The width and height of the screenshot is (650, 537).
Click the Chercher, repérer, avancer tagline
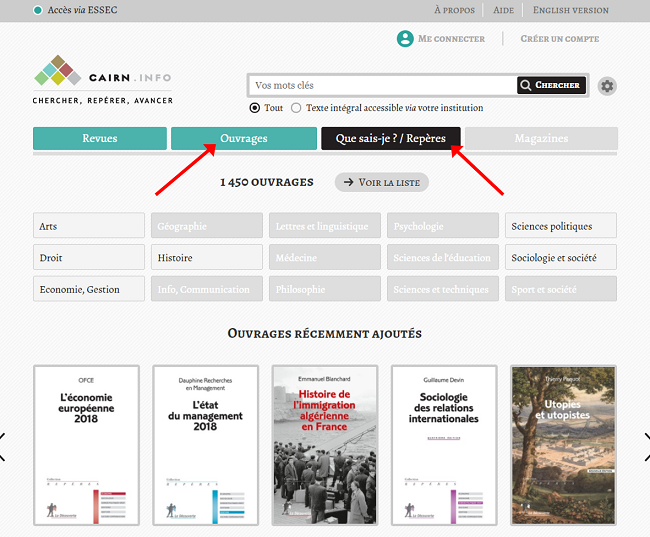(x=103, y=100)
